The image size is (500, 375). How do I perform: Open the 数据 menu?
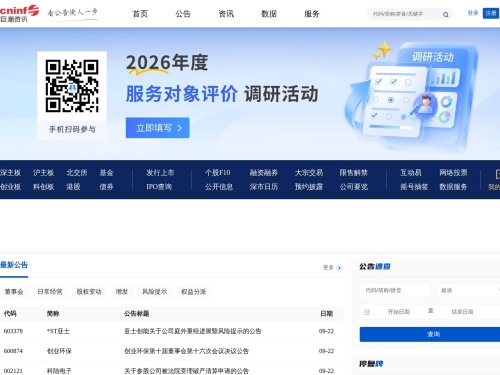coord(269,14)
